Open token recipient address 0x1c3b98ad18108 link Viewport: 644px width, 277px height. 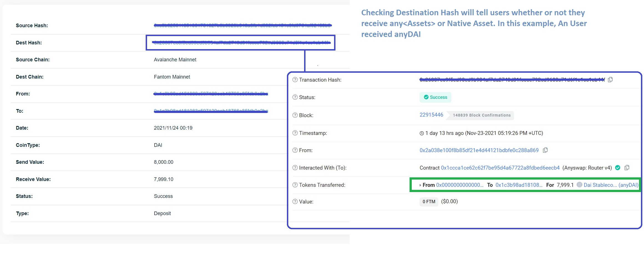tap(519, 185)
